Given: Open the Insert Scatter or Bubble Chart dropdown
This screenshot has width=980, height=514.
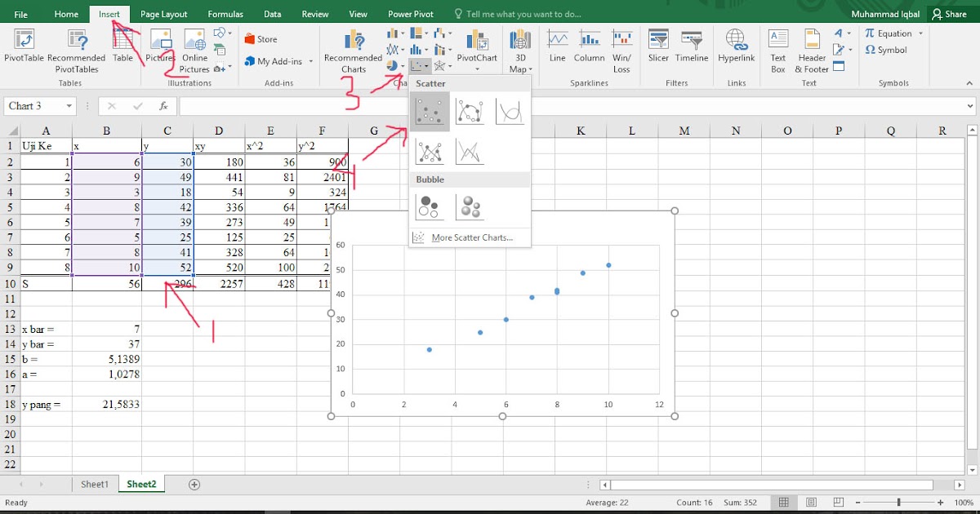Looking at the screenshot, I should [420, 65].
